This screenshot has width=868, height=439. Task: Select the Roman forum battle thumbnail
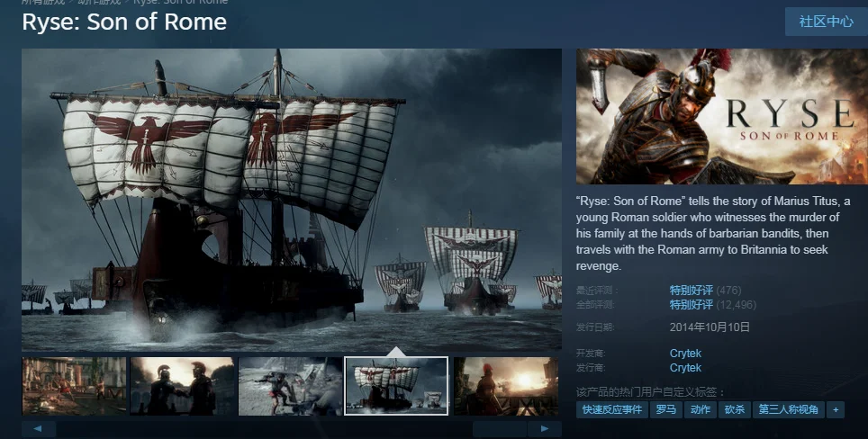point(74,386)
